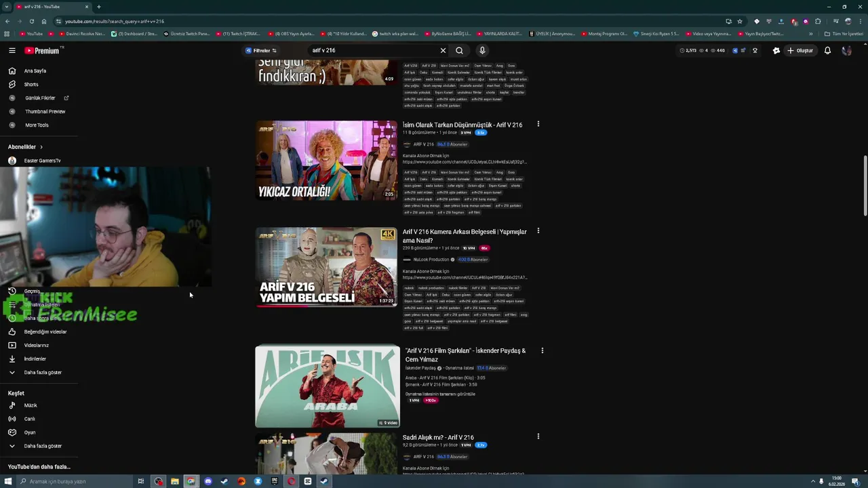The width and height of the screenshot is (868, 488).
Task: Click the page vertical scrollbar
Action: pos(865,186)
